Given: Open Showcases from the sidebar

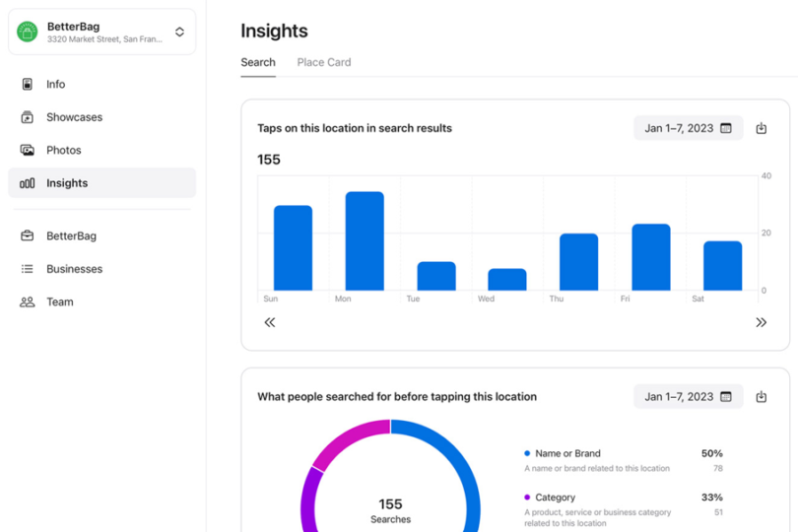Looking at the screenshot, I should click(x=74, y=117).
